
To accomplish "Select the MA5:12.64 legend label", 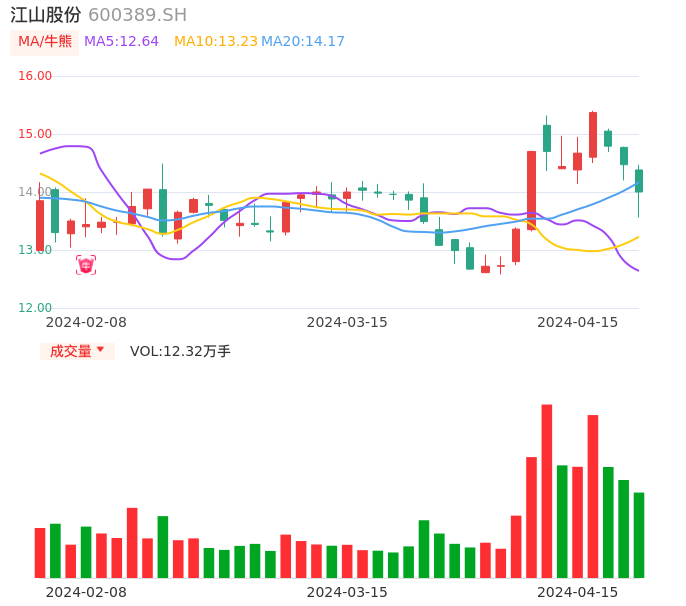I will coord(121,42).
